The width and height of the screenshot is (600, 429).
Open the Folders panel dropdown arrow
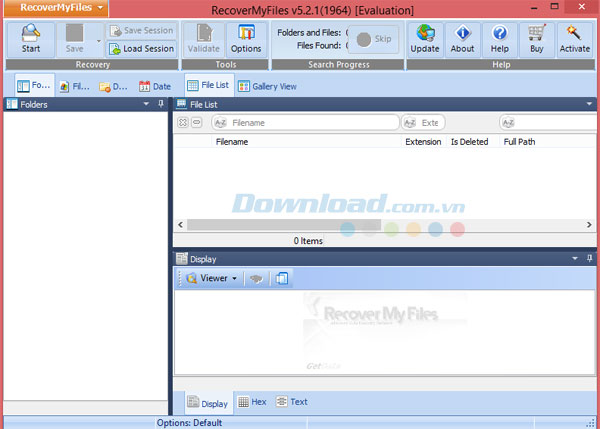(x=146, y=104)
